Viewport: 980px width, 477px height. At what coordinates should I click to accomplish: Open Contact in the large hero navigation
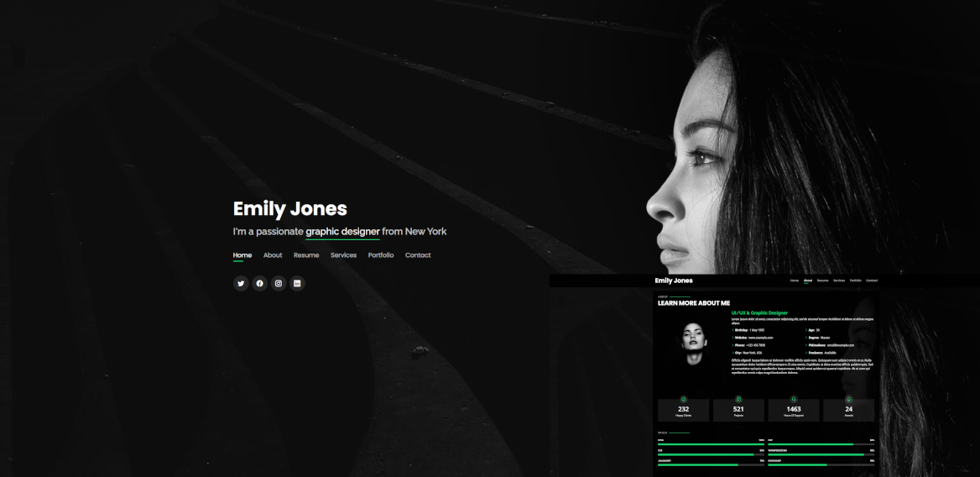(418, 255)
